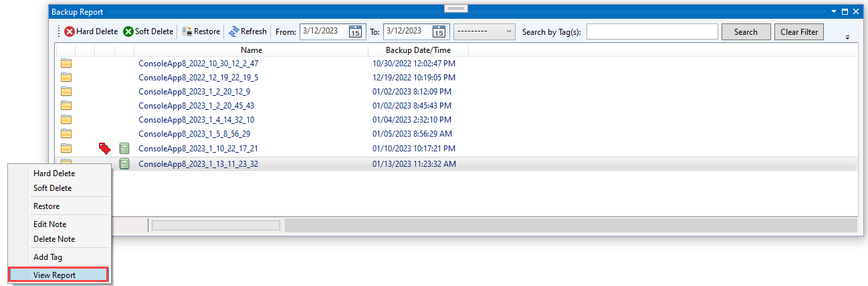This screenshot has width=868, height=286.
Task: Click the Search button
Action: click(x=746, y=31)
